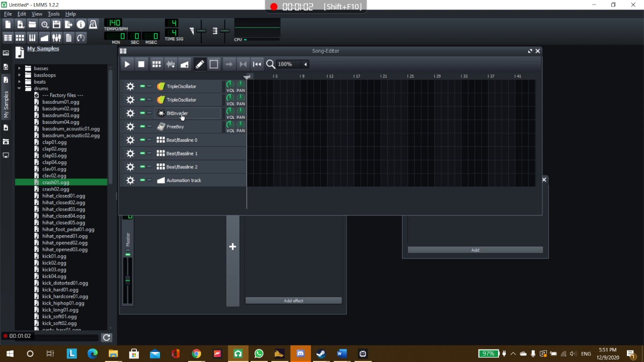This screenshot has width=644, height=362.
Task: Open the Automation Editor
Action: (45, 38)
